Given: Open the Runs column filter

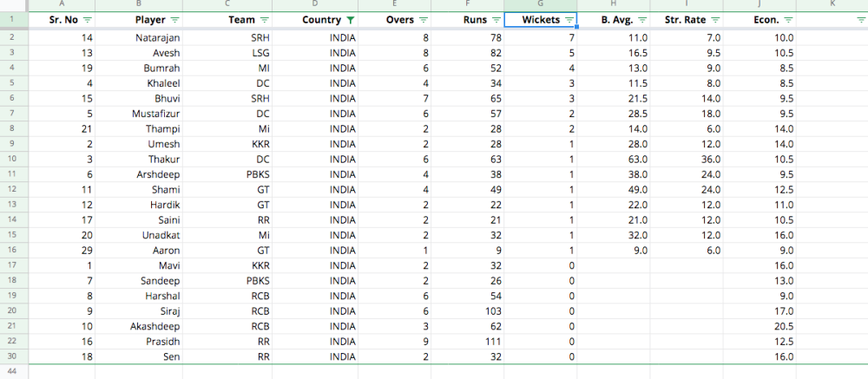Looking at the screenshot, I should click(x=496, y=20).
